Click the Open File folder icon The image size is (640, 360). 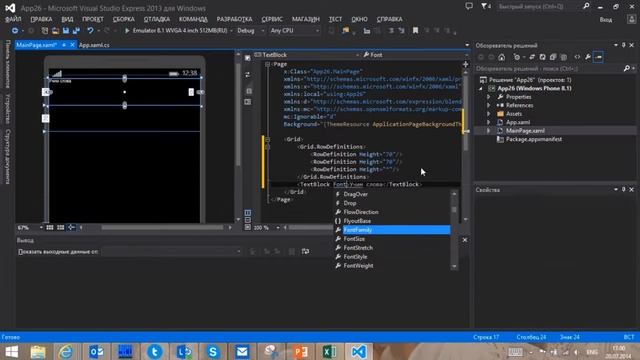tap(56, 31)
